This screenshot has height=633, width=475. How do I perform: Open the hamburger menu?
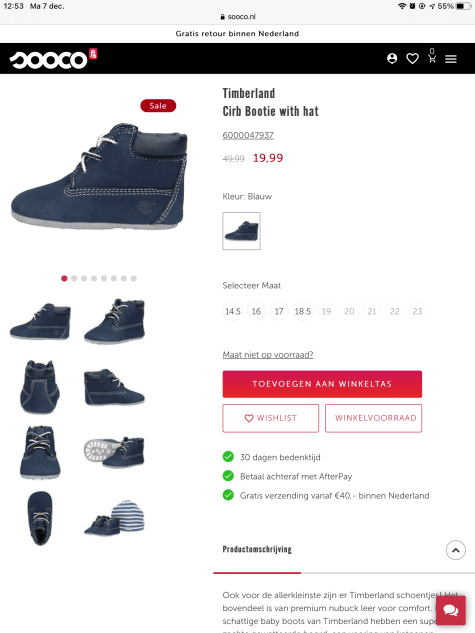coord(451,59)
